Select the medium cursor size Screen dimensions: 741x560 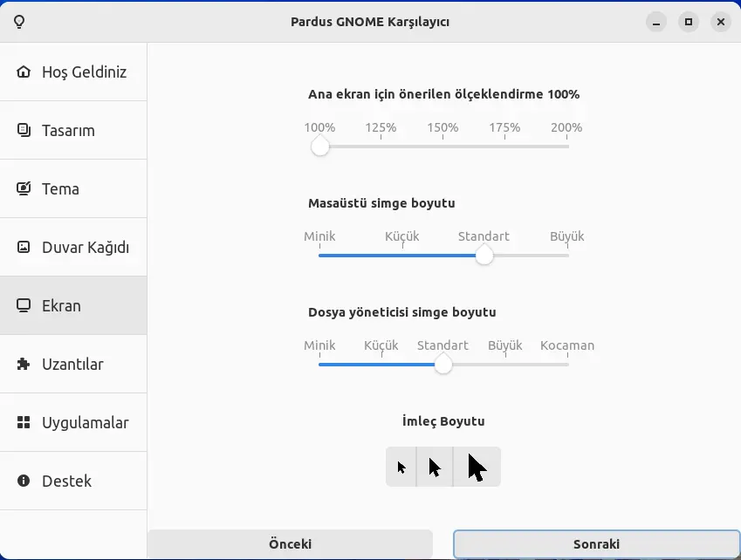(x=435, y=467)
